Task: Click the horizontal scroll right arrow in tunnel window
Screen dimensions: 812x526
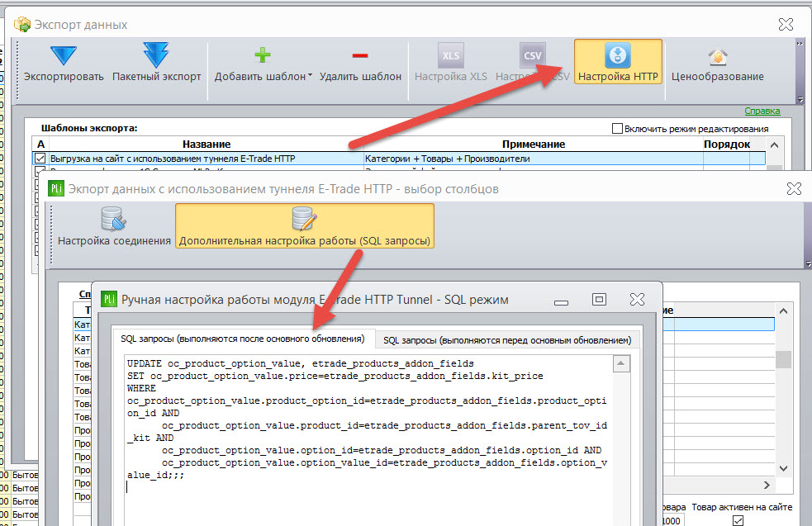Action: [767, 485]
